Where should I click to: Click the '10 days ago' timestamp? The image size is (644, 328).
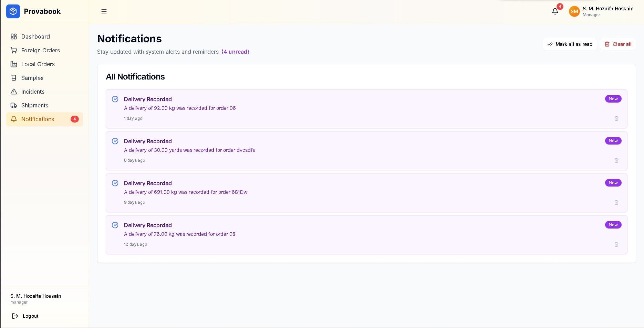coord(135,244)
